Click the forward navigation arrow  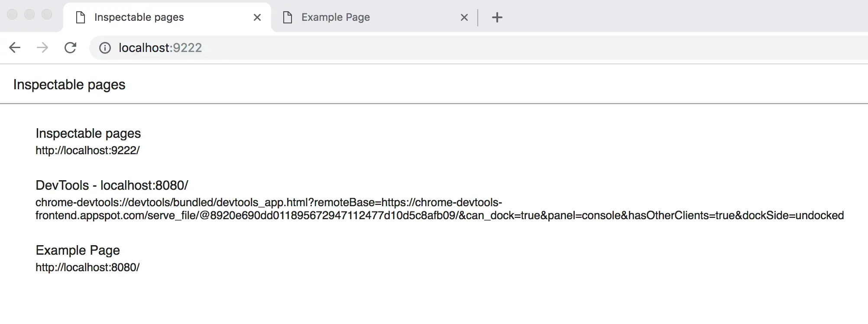point(42,48)
